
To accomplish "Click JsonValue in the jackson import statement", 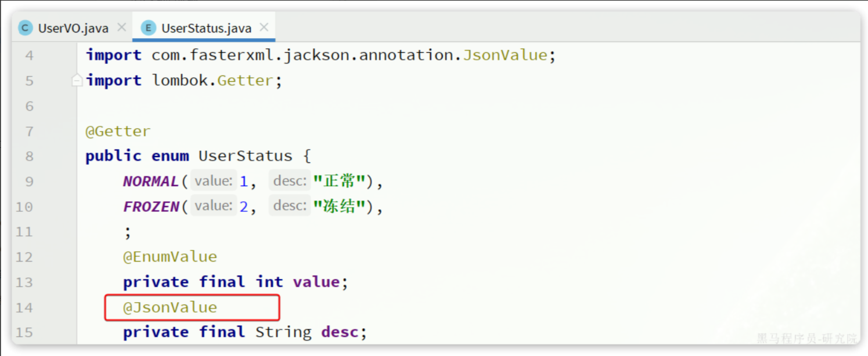I will [x=505, y=55].
